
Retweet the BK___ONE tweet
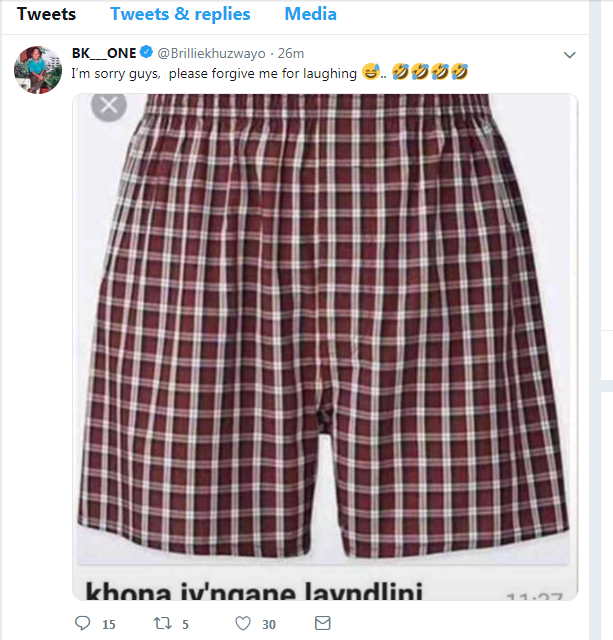click(162, 623)
